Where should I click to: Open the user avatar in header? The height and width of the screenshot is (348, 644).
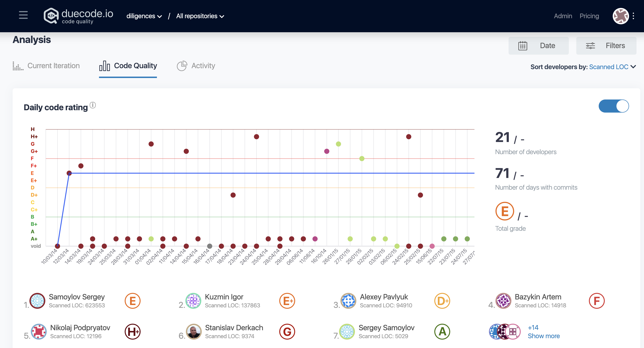pyautogui.click(x=620, y=16)
